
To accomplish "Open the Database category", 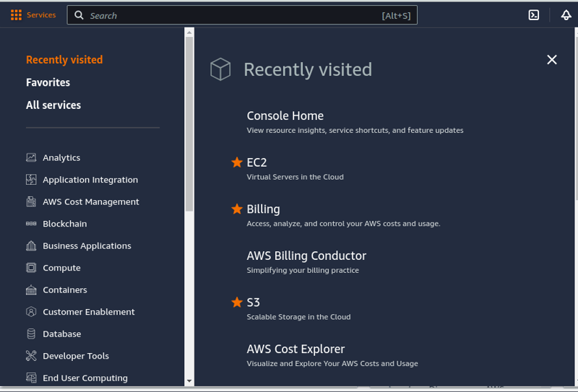I will (62, 334).
